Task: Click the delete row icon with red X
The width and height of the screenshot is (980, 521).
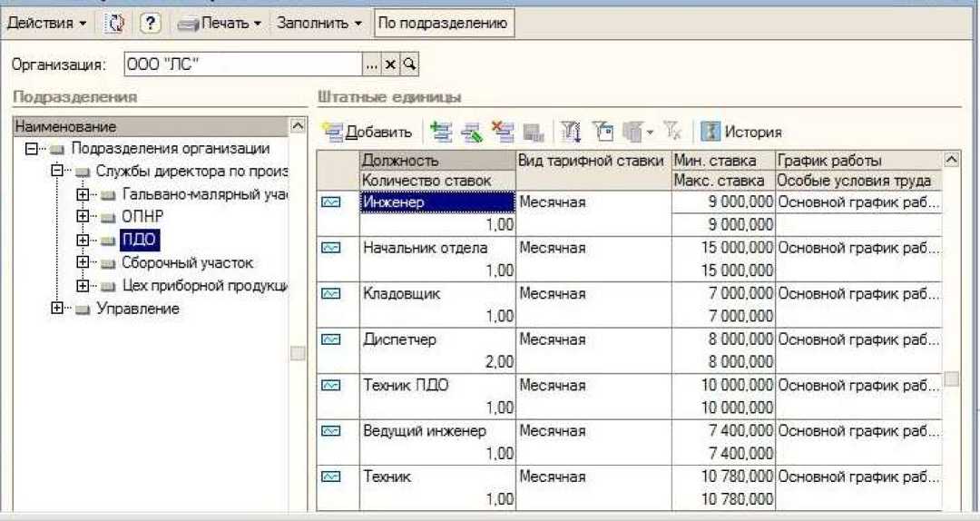Action: coord(502,133)
